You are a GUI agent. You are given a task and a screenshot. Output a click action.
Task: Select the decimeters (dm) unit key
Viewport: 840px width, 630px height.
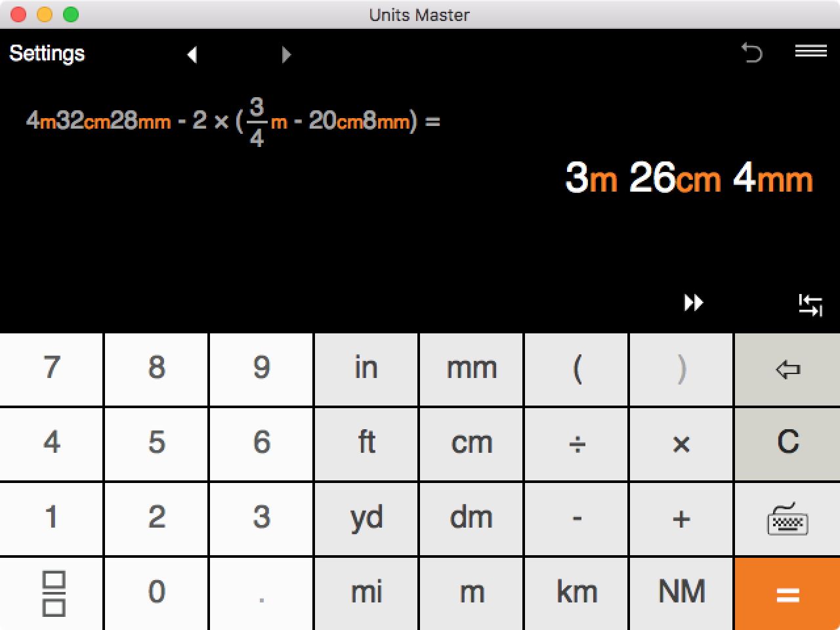coord(471,519)
